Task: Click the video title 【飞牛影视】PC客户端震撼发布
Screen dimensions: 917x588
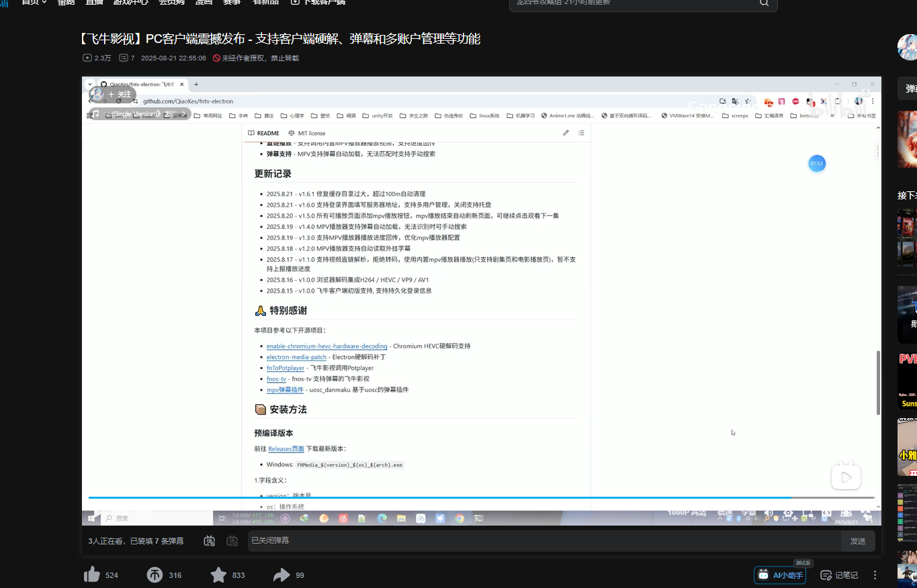Action: click(280, 39)
